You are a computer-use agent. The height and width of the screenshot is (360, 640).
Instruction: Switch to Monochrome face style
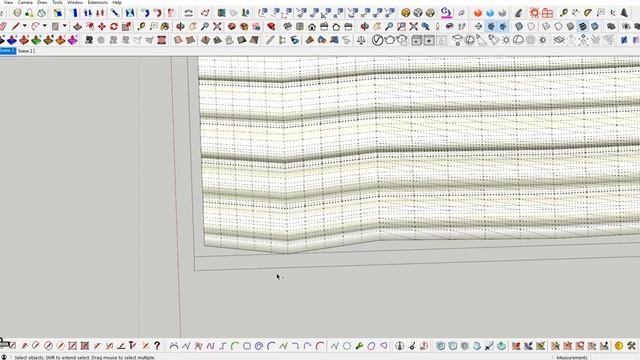click(595, 27)
